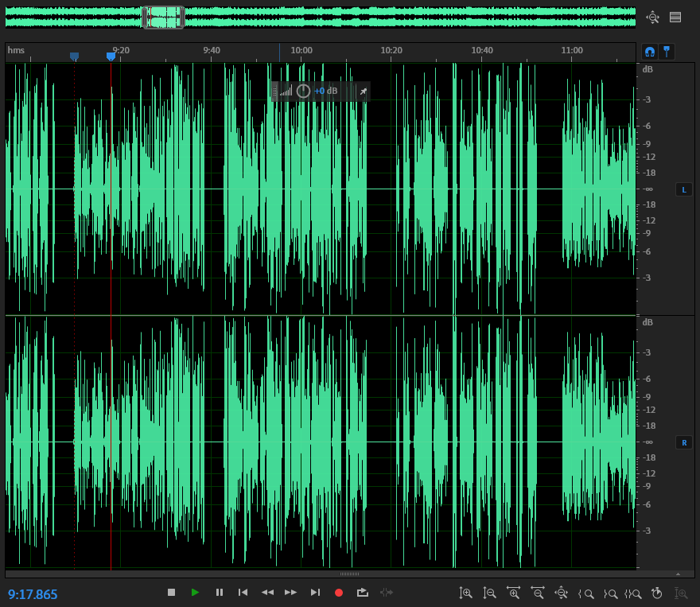Click the dark blue marker on the ruler
This screenshot has width=700, height=607.
[75, 56]
